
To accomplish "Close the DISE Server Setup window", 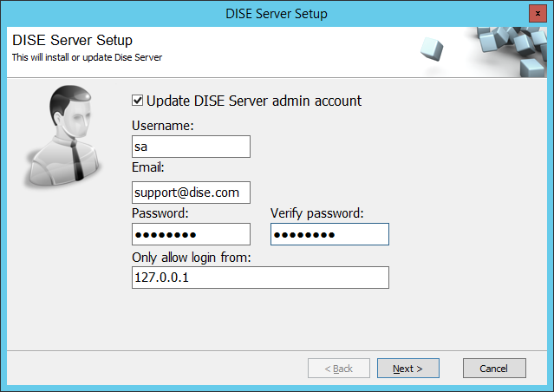I will click(538, 13).
